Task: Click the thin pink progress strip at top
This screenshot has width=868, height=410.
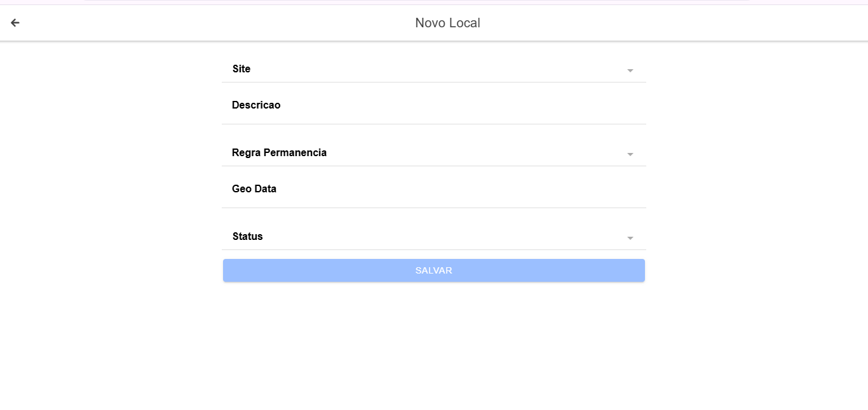Action: [417, 1]
